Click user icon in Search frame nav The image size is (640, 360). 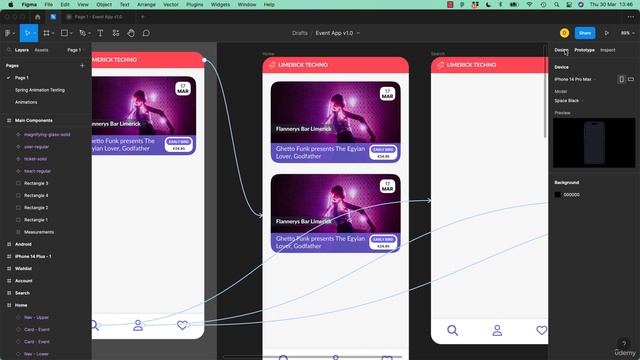tap(497, 330)
